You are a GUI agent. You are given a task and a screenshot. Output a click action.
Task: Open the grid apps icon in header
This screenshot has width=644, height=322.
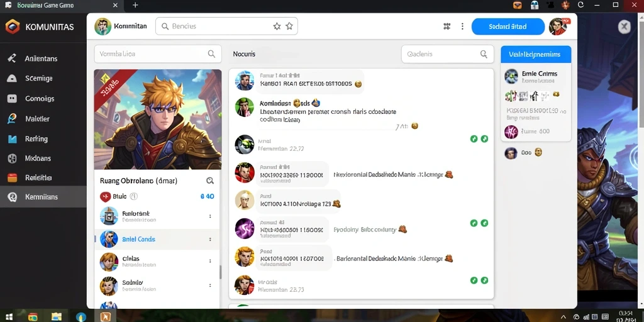click(447, 26)
